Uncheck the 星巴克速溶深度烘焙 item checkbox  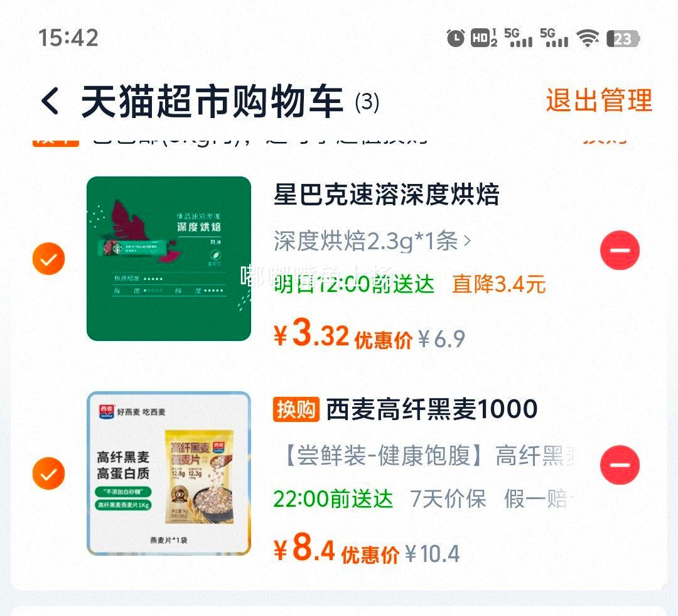(x=48, y=259)
